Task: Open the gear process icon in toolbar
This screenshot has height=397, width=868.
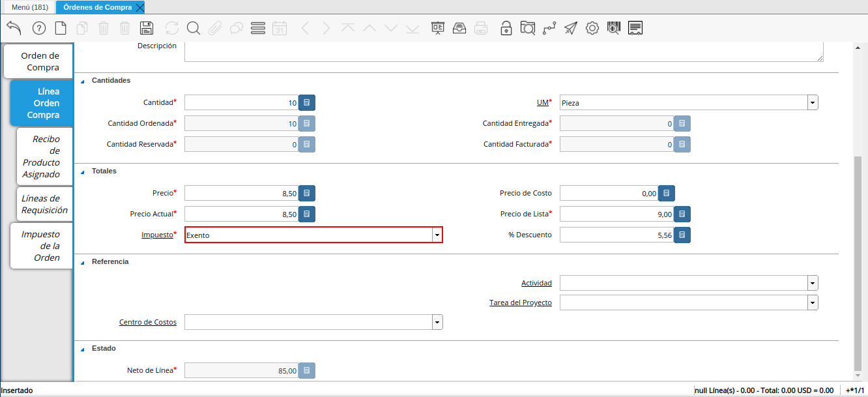Action: (x=592, y=28)
